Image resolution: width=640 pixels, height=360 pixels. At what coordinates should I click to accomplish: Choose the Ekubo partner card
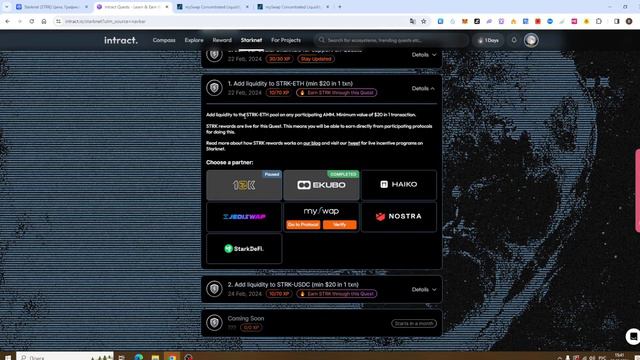coord(321,185)
